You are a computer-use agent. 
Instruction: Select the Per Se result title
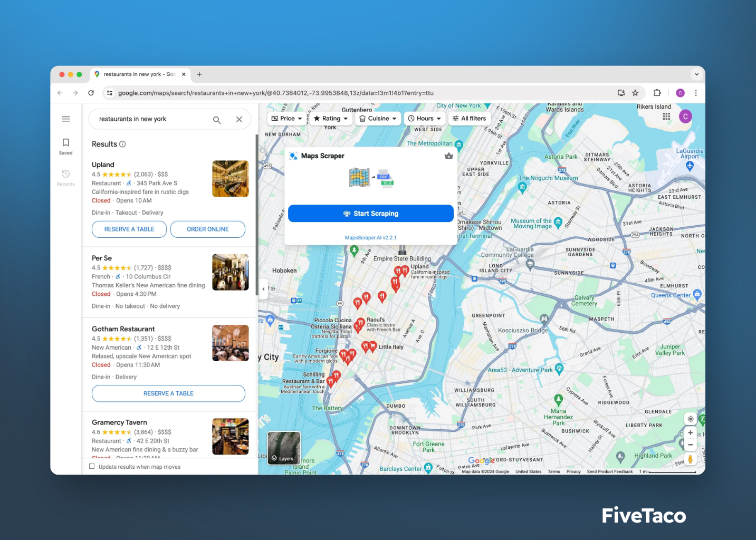(102, 258)
